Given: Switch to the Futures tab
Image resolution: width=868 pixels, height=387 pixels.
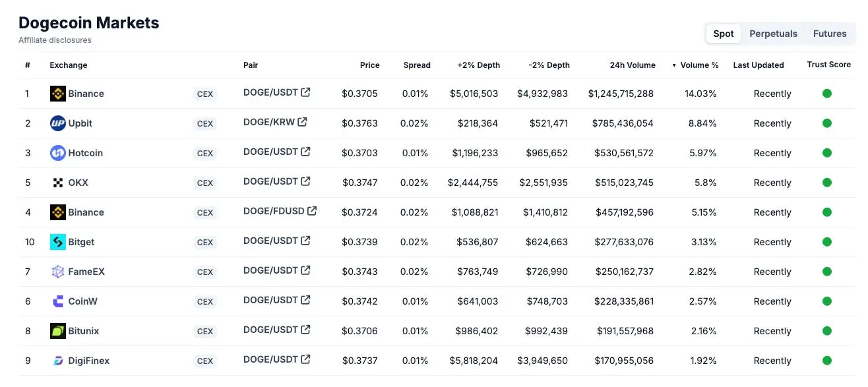Looking at the screenshot, I should click(830, 34).
